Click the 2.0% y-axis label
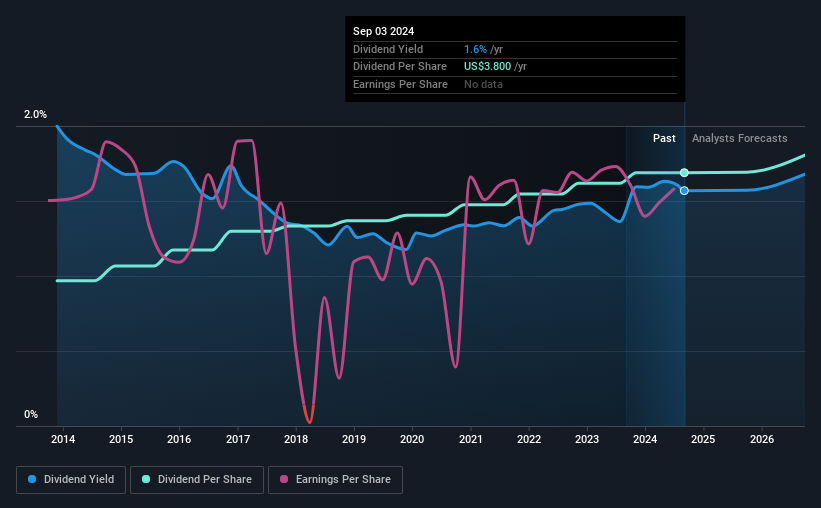The height and width of the screenshot is (508, 821). [35, 114]
